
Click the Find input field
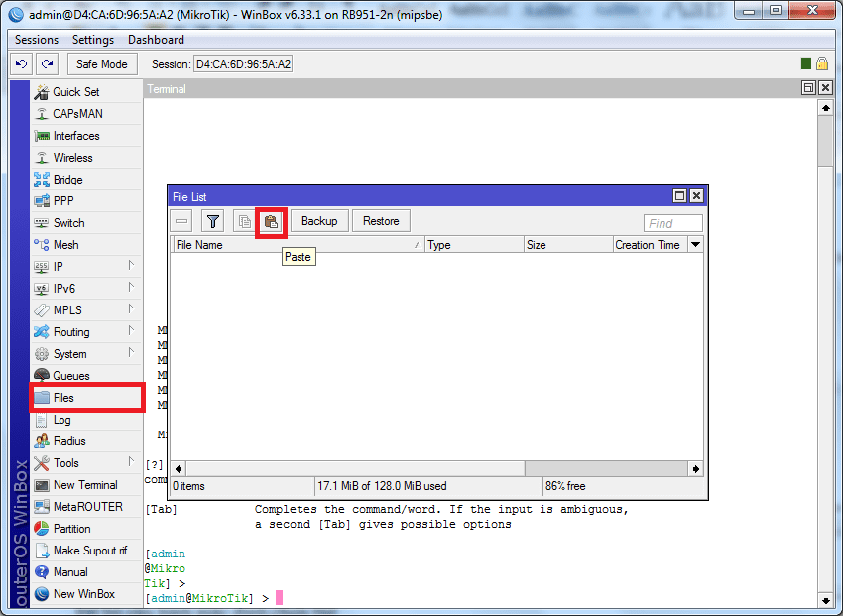[x=673, y=223]
